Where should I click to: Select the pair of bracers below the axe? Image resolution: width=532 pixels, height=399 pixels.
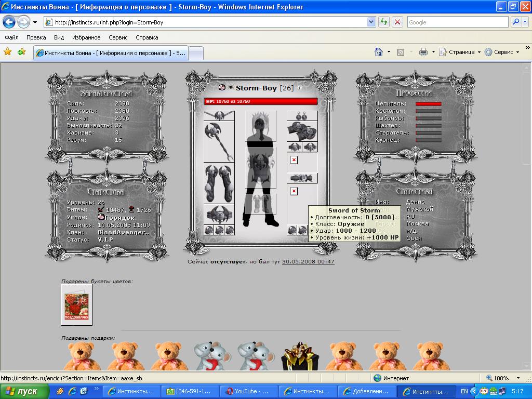coord(219,183)
